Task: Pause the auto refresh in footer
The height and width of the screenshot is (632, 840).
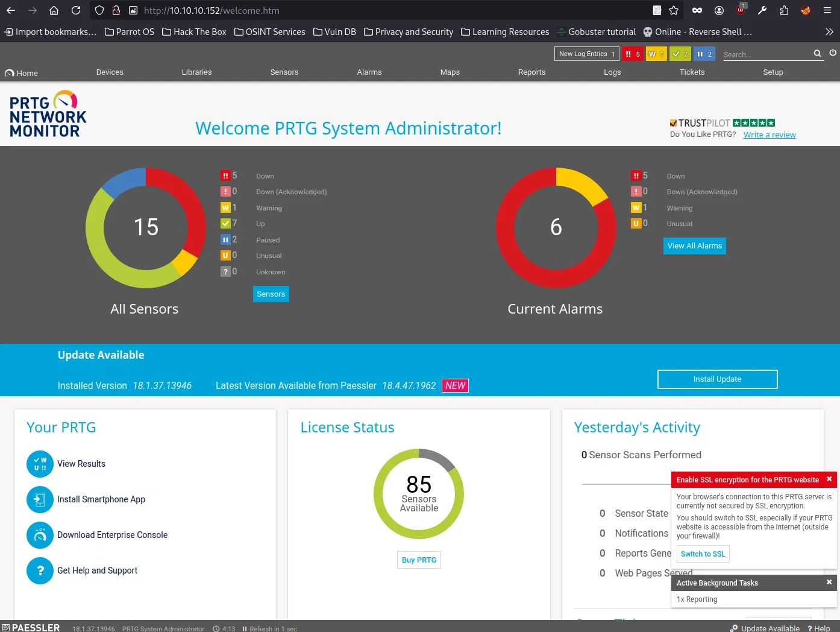Action: (245, 628)
